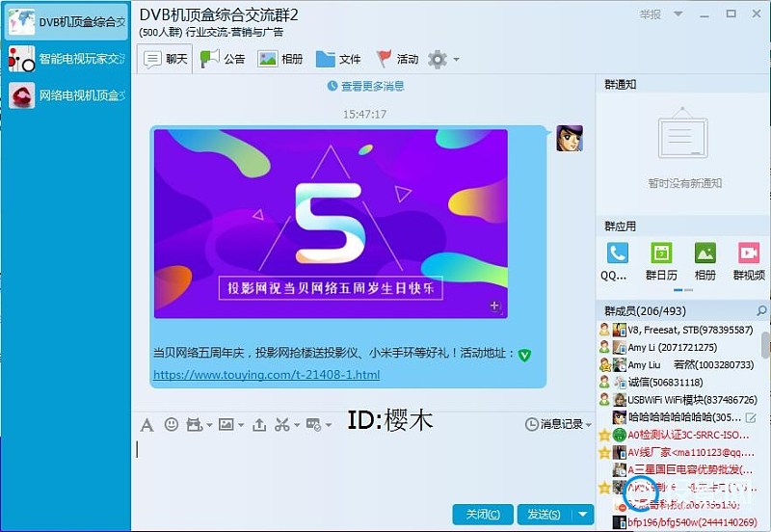The image size is (771, 532).
Task: Click the magic emoticon gift icon
Action: tap(195, 424)
